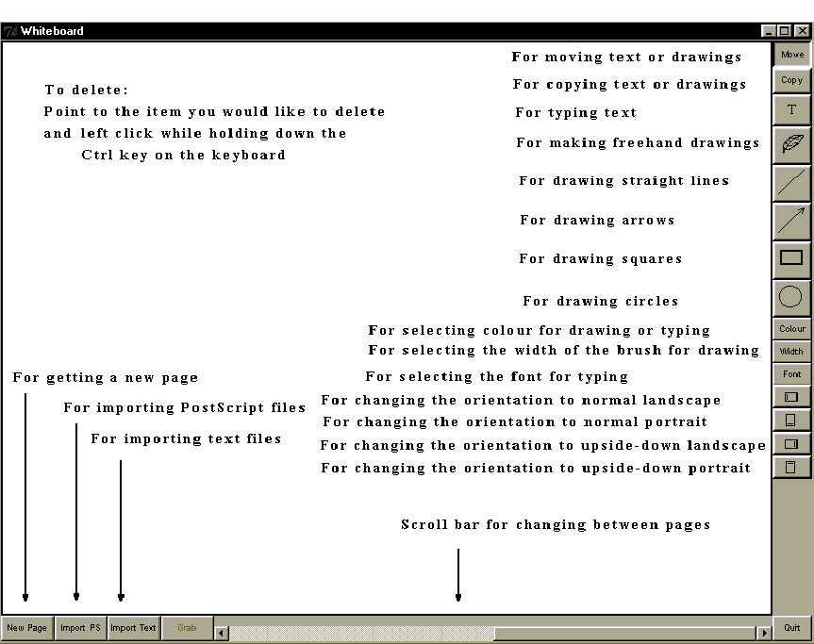Click 'For typing text' label
Image resolution: width=814 pixels, height=644 pixels.
pos(575,112)
